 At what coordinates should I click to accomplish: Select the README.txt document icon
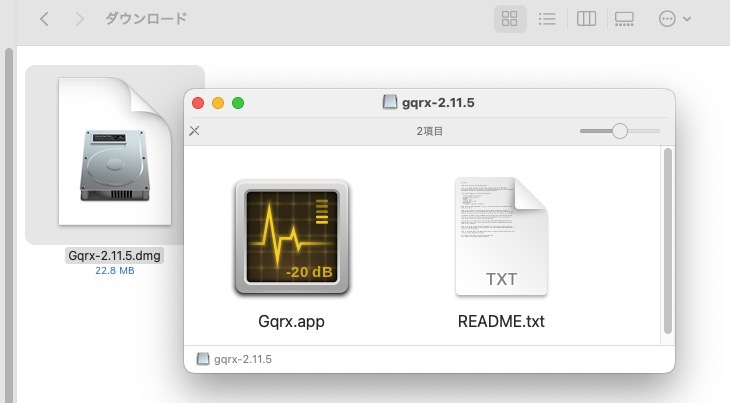click(x=501, y=236)
